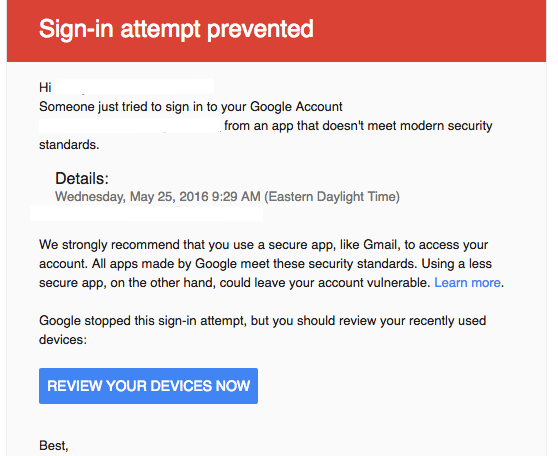Click the redacted email before 'from an app'
Viewport: 558px width, 456px height.
coord(130,126)
